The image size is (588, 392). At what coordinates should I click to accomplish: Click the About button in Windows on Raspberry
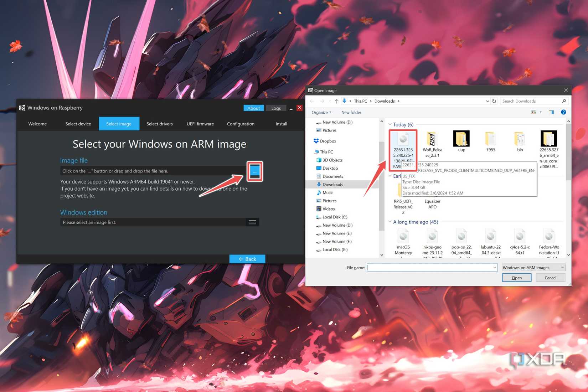(x=254, y=108)
